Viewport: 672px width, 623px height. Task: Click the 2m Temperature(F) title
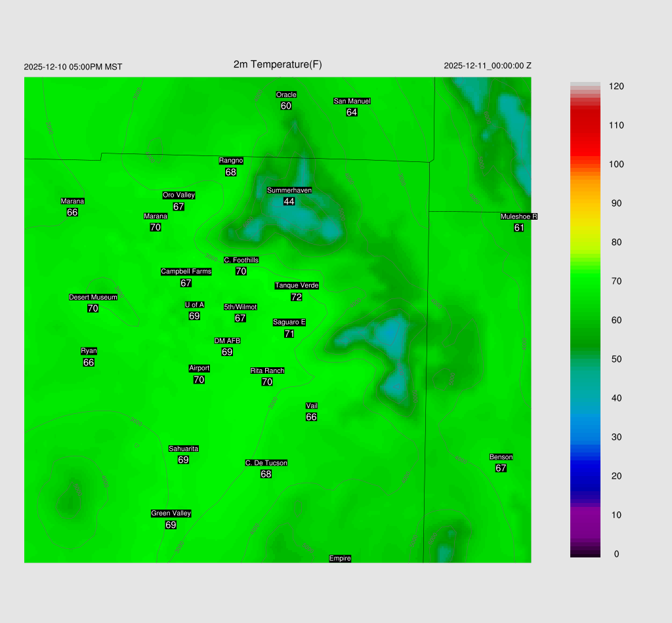(x=278, y=64)
